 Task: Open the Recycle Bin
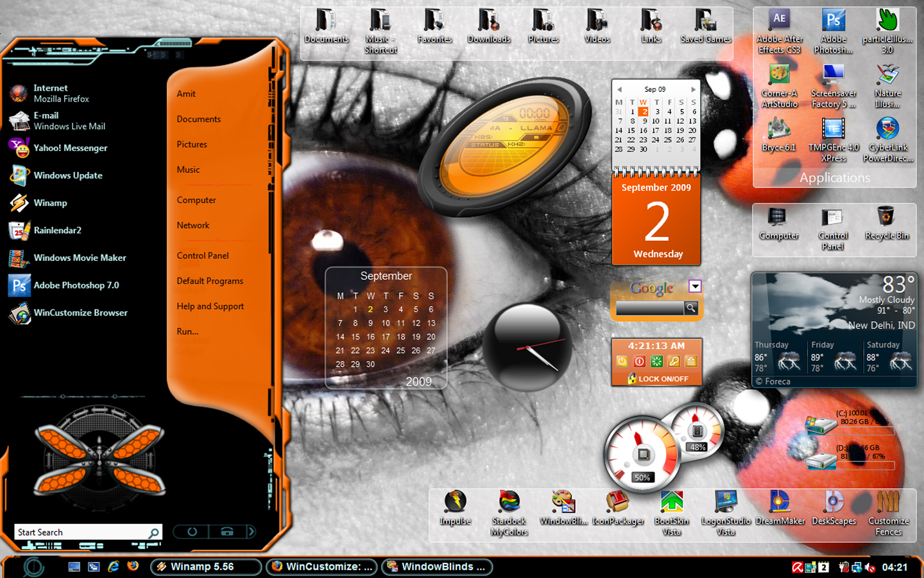(x=887, y=223)
